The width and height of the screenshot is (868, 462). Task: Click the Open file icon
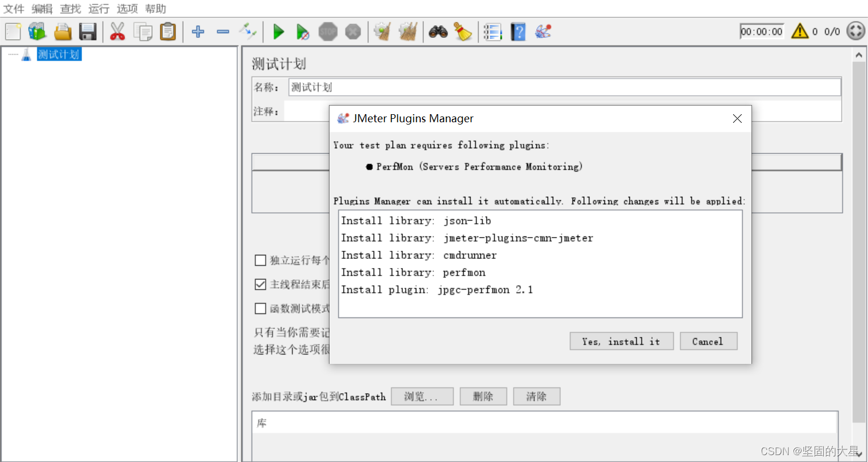[x=63, y=32]
